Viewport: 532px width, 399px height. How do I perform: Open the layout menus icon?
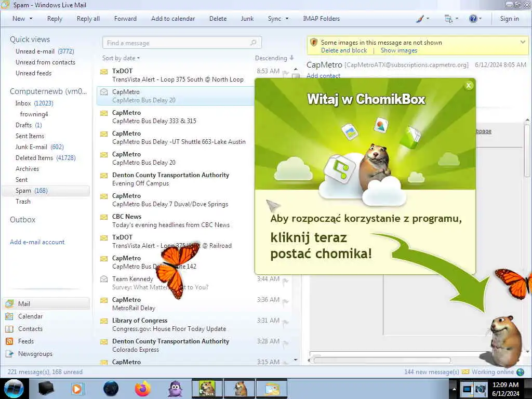pyautogui.click(x=448, y=19)
